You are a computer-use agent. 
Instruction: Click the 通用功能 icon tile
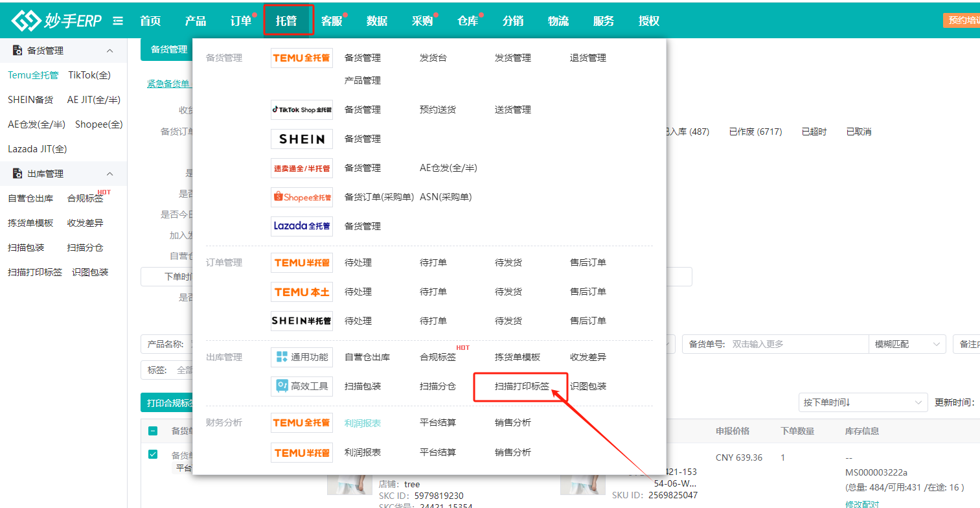click(x=302, y=357)
